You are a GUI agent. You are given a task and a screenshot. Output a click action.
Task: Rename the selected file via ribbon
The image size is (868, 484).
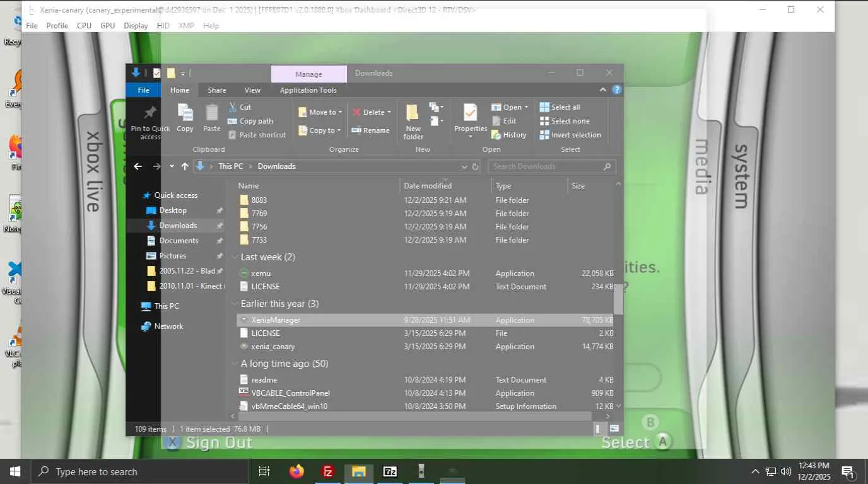coord(371,130)
